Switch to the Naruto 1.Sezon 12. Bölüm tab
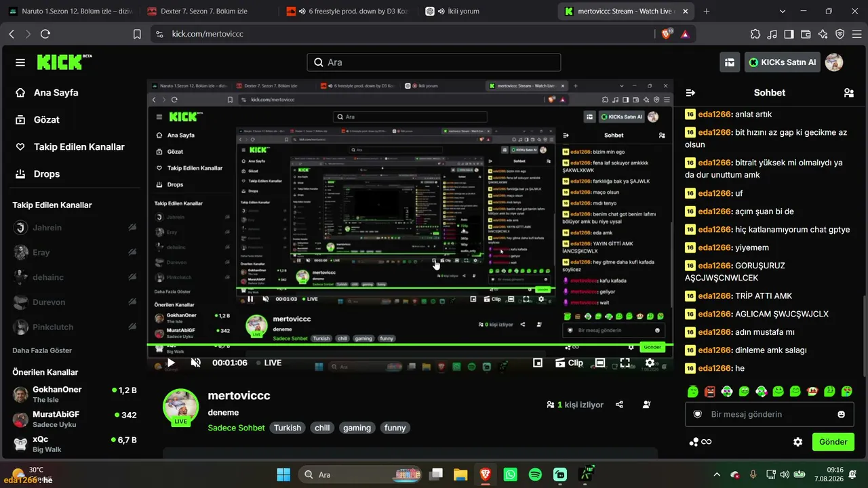Viewport: 868px width, 488px height. click(70, 12)
